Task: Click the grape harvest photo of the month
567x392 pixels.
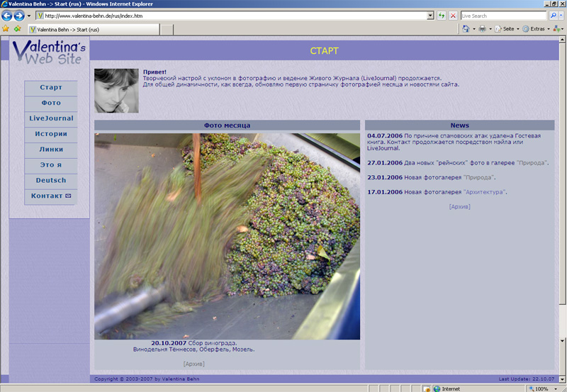Action: pyautogui.click(x=227, y=236)
